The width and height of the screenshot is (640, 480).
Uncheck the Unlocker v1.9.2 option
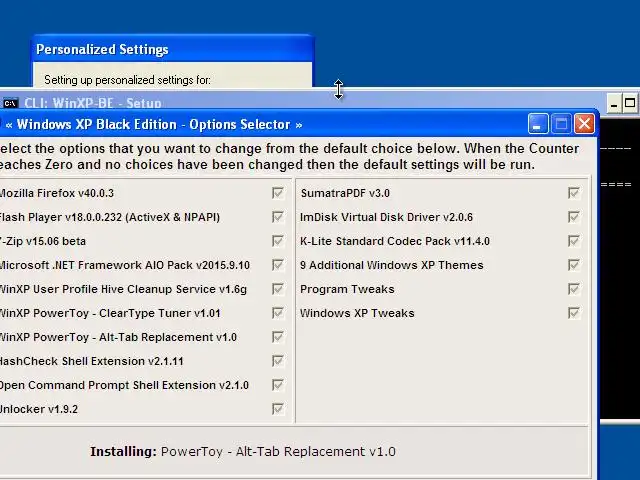point(278,409)
